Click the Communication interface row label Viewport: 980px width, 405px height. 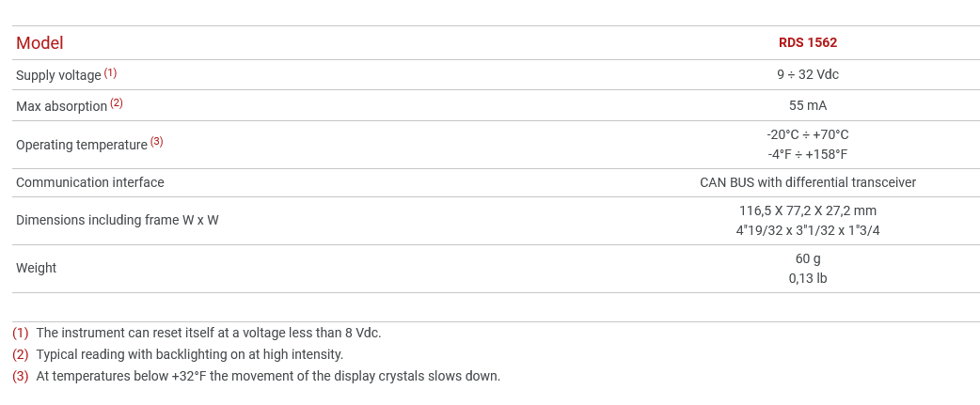tap(90, 182)
